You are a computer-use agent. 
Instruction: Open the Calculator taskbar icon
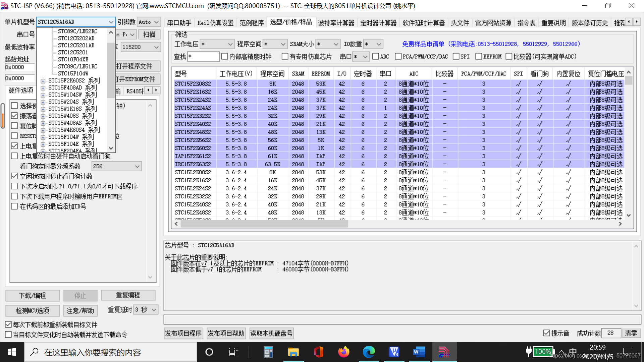coord(268,352)
